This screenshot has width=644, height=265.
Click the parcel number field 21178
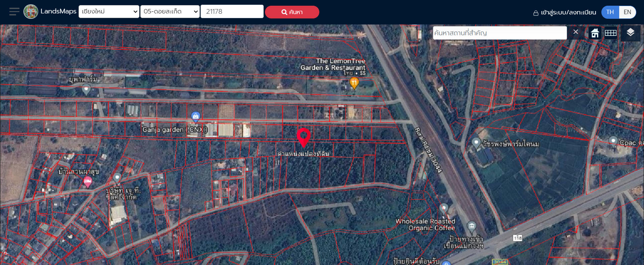pos(232,11)
